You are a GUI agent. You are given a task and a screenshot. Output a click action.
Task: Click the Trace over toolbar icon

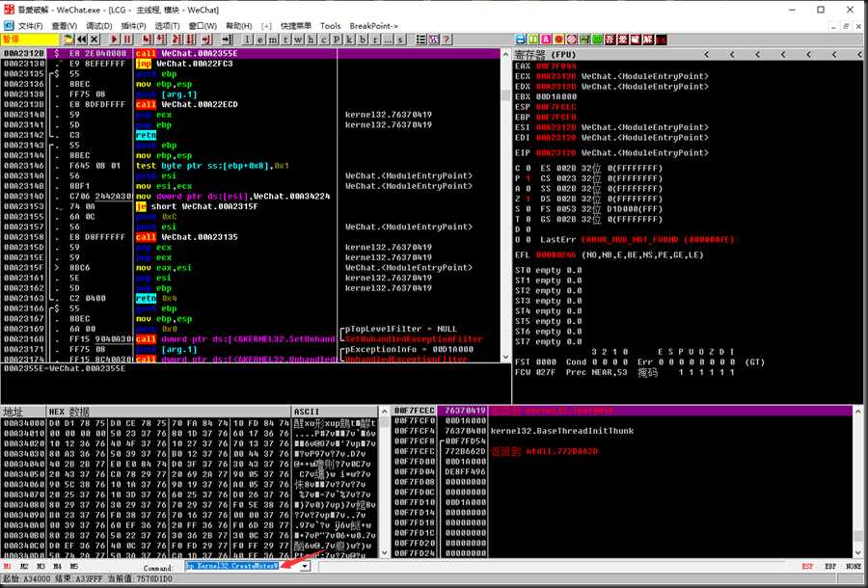click(190, 40)
